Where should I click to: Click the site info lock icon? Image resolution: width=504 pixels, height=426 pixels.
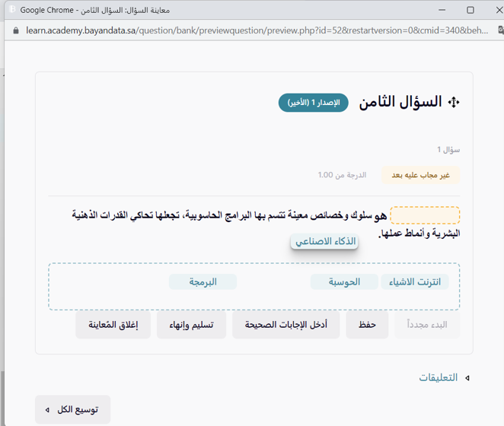coord(14,30)
